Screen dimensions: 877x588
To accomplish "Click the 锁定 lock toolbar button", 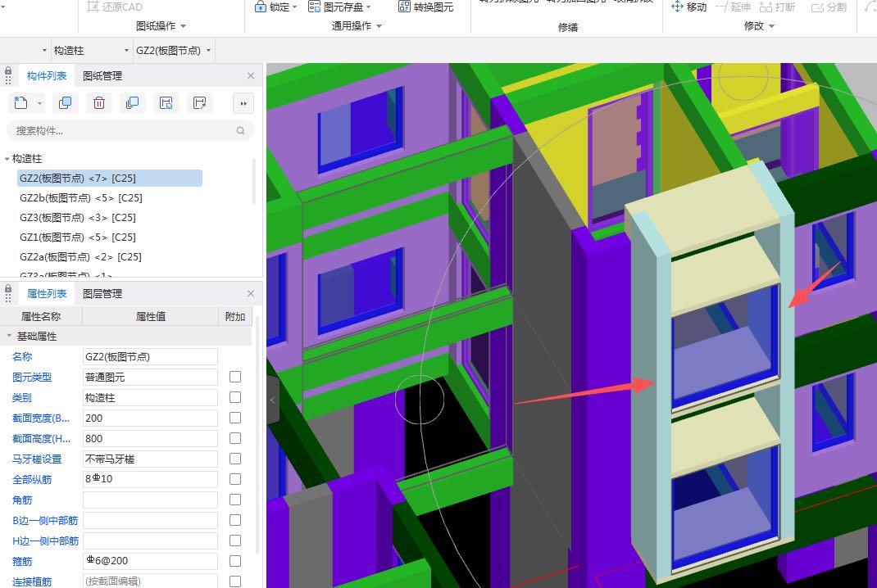I will click(272, 7).
